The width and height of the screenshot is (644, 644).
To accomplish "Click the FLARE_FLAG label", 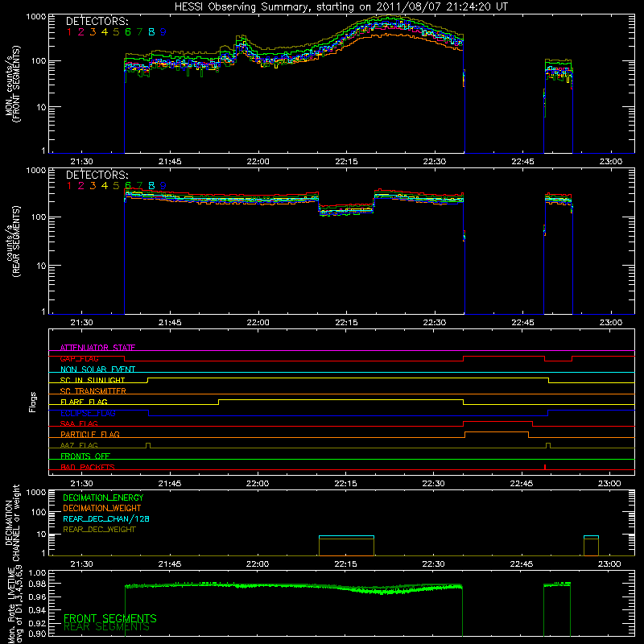I will [84, 402].
